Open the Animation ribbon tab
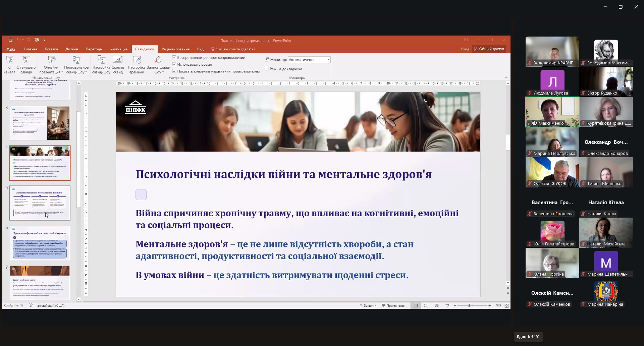 [119, 49]
